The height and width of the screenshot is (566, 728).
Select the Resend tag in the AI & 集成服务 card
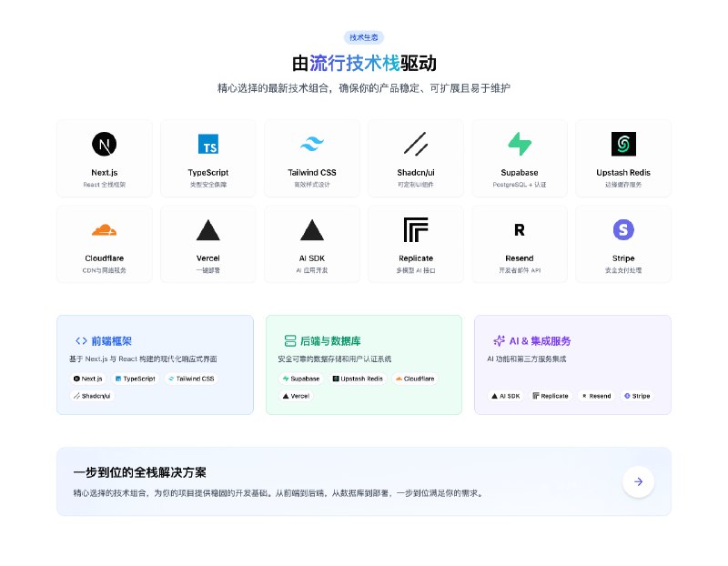[x=596, y=396]
